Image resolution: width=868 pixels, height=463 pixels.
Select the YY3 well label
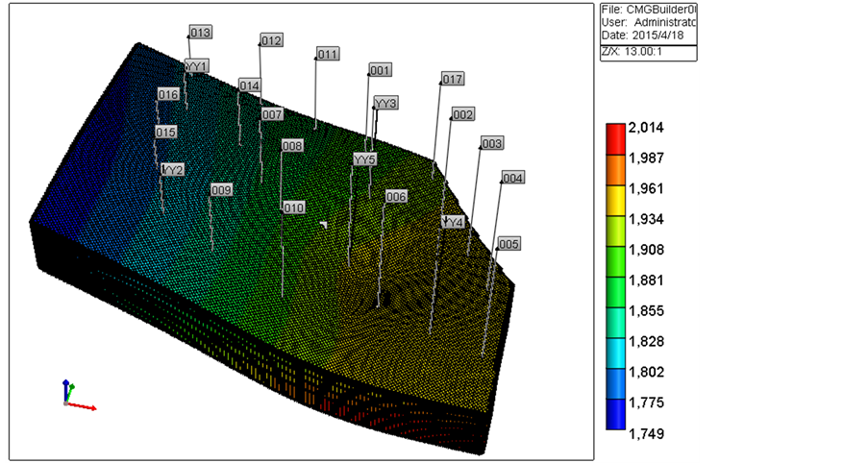(x=385, y=103)
